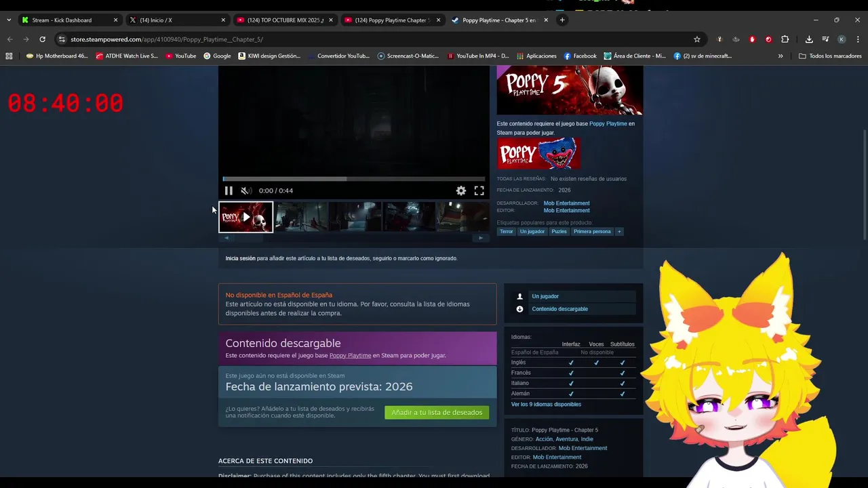
Task: Open the Acción genre link
Action: tap(544, 439)
